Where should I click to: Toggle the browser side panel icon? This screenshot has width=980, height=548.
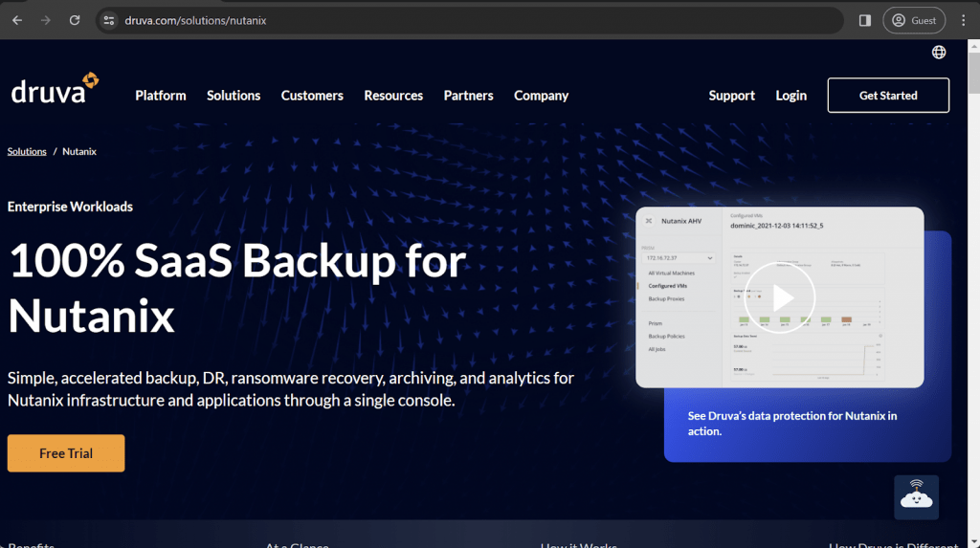865,21
